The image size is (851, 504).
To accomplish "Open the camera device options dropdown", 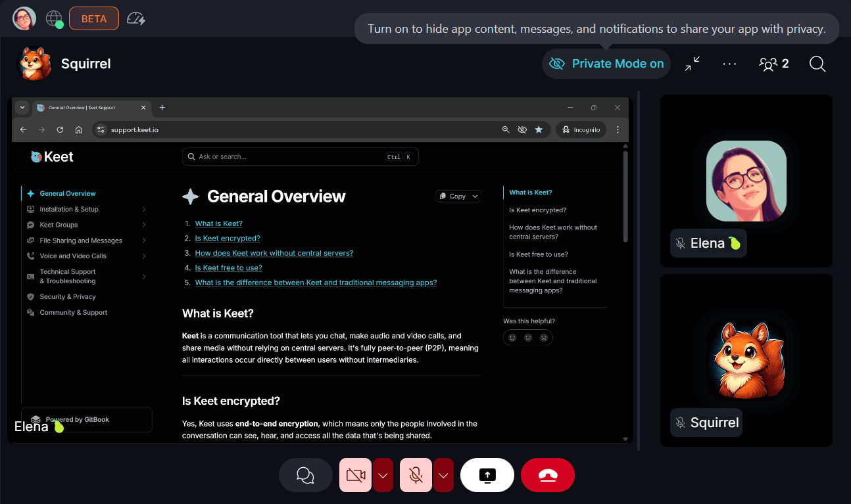I will tap(383, 475).
